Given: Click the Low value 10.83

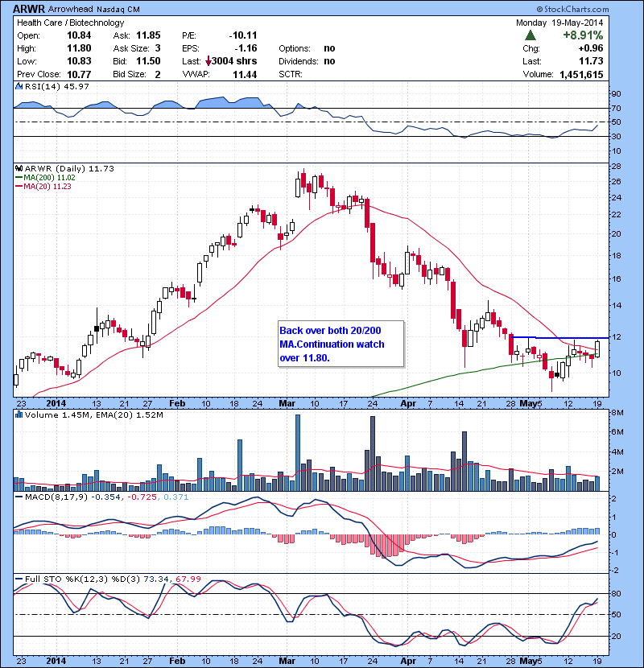Looking at the screenshot, I should (x=79, y=61).
